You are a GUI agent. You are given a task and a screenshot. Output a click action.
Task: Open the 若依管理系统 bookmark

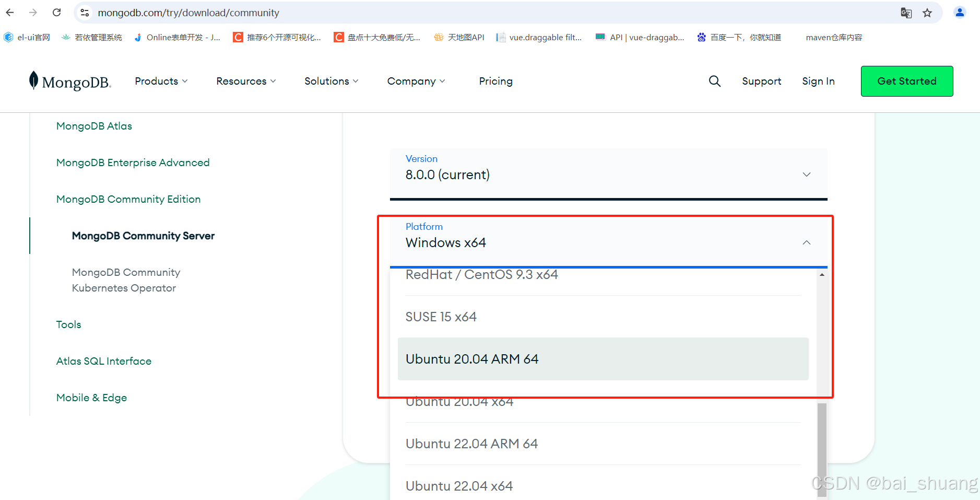click(x=92, y=37)
